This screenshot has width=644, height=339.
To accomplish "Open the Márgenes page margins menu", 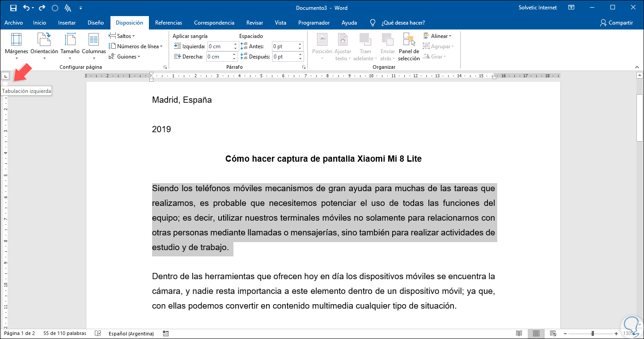I will click(17, 46).
